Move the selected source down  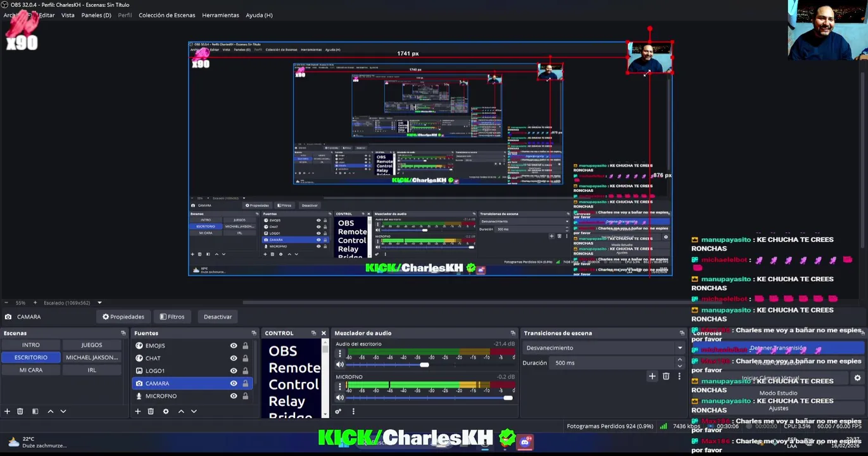tap(194, 412)
